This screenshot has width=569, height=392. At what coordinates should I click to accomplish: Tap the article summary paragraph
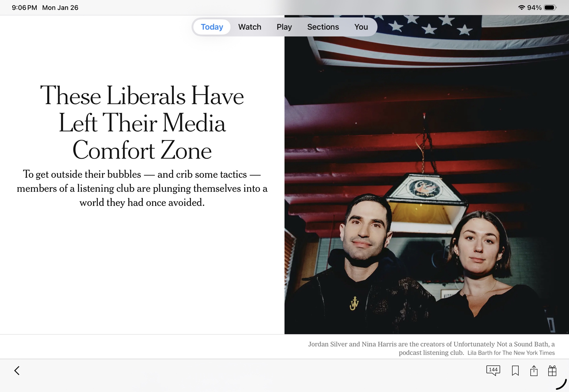(142, 188)
